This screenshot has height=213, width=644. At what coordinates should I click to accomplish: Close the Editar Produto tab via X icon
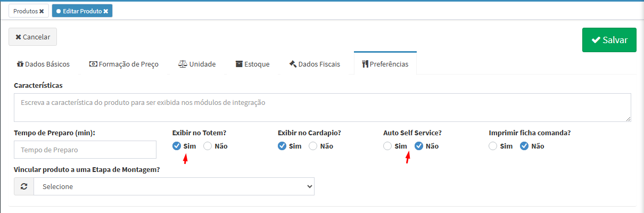[106, 11]
